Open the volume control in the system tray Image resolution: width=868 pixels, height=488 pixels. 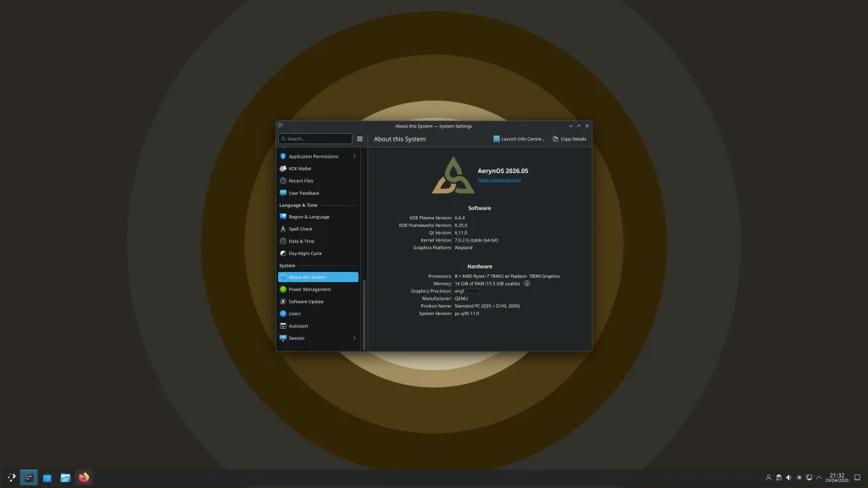click(789, 477)
